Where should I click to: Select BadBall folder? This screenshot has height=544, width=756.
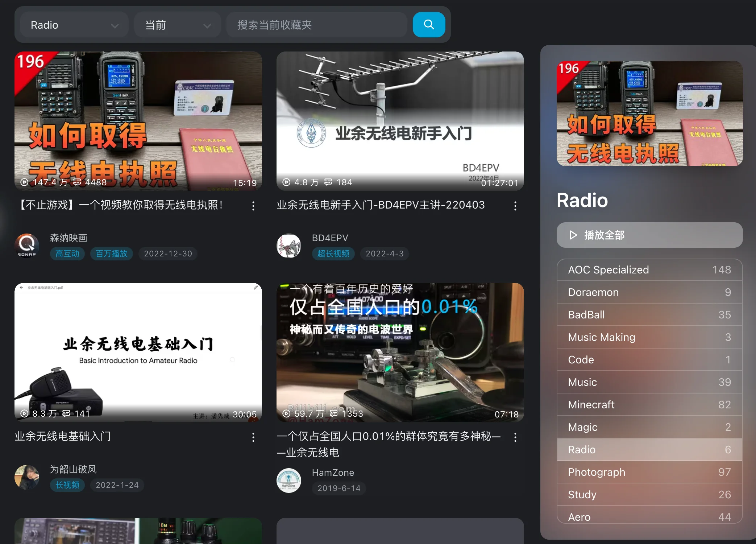649,315
